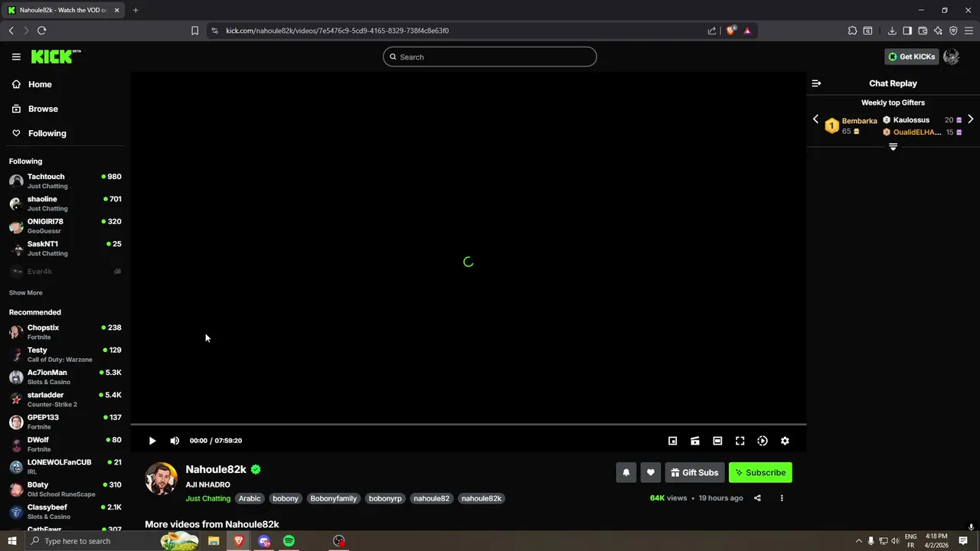
Task: Open browser extensions puzzle icon
Action: pyautogui.click(x=852, y=31)
